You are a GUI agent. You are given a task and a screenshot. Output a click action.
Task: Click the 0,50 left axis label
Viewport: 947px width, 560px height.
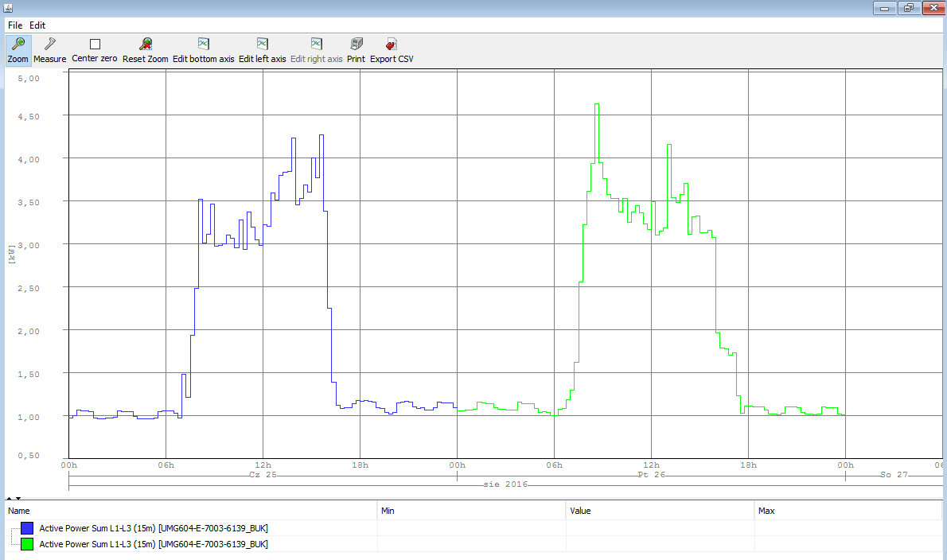29,456
